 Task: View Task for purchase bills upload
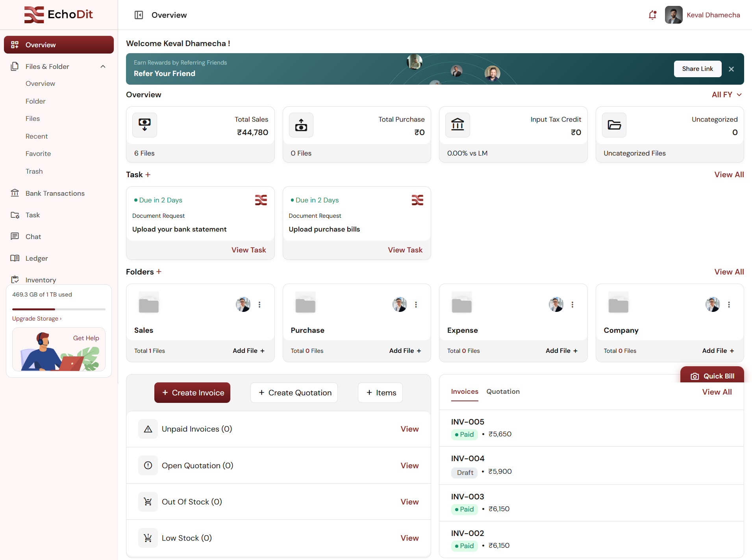click(405, 250)
